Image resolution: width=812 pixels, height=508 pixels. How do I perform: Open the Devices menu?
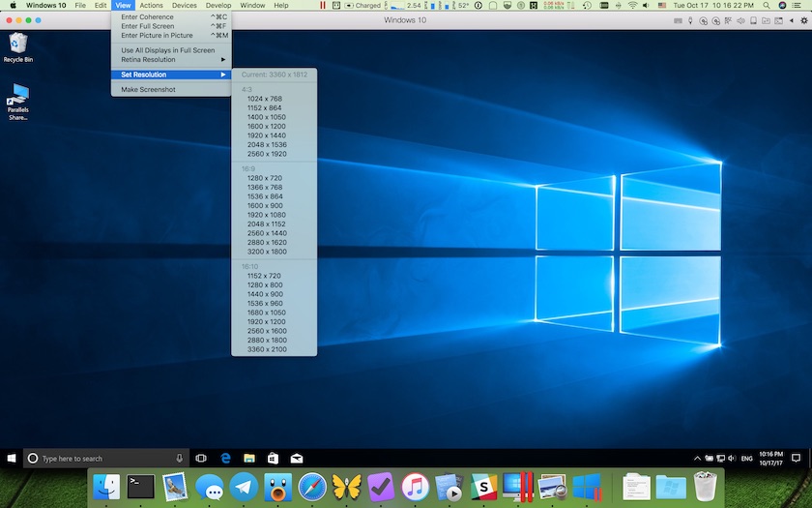[185, 5]
